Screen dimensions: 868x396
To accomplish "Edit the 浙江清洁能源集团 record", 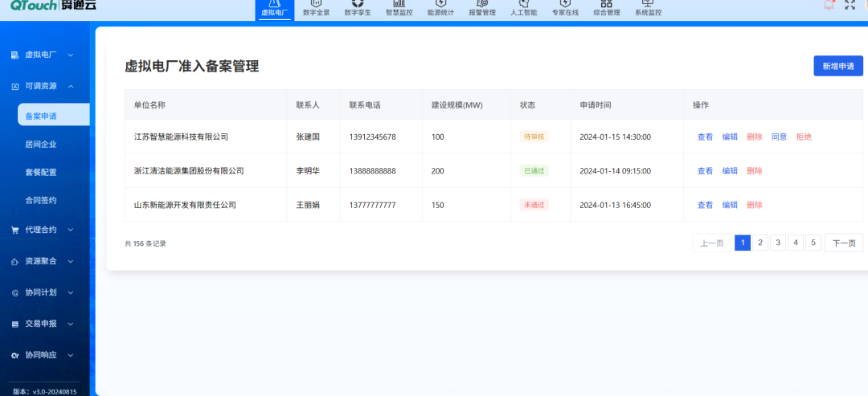I will [x=730, y=171].
